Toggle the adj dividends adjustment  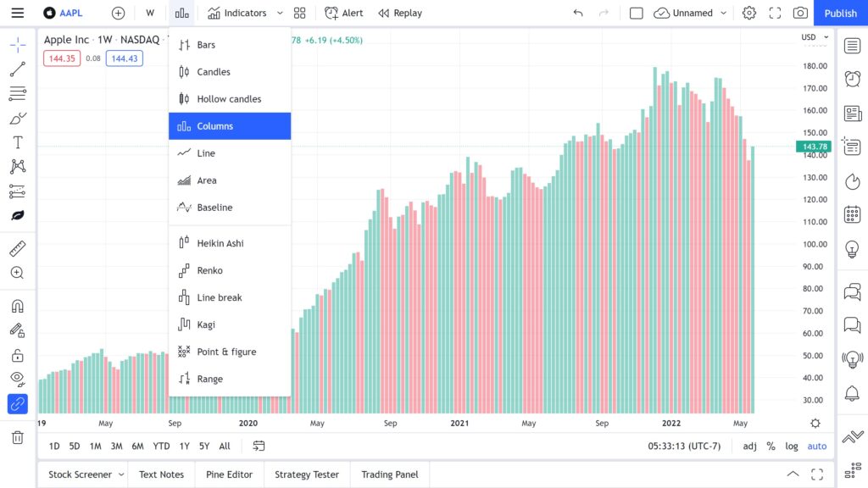click(749, 446)
